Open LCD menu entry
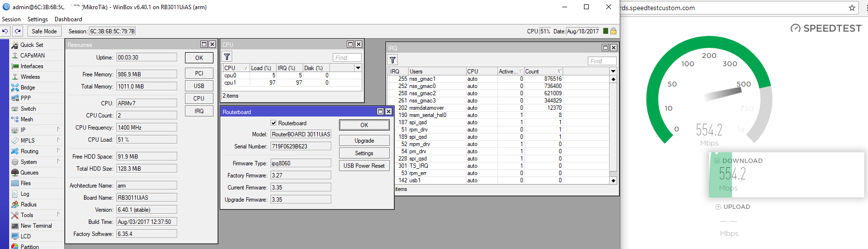 coord(26,236)
